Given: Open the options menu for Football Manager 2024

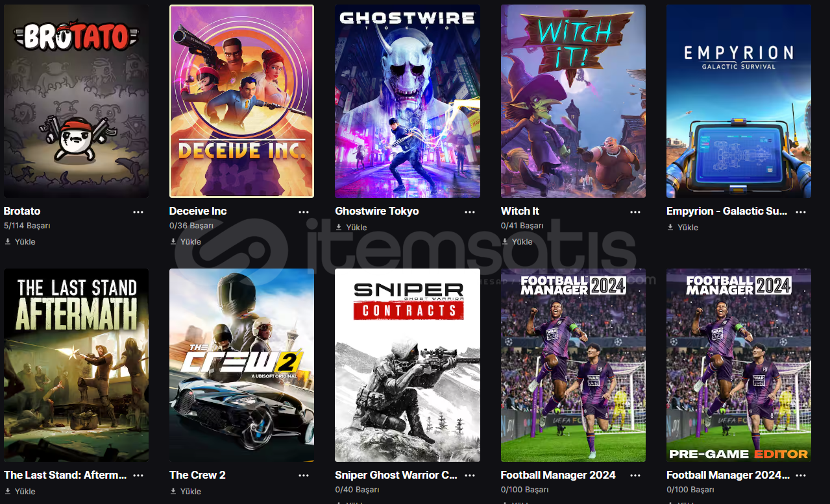Looking at the screenshot, I should point(635,475).
